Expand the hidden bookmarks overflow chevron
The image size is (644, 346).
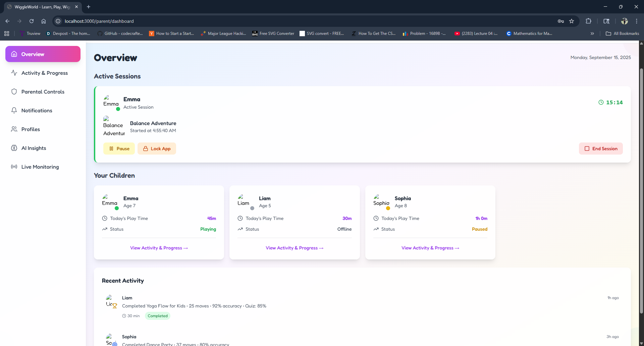tap(592, 34)
